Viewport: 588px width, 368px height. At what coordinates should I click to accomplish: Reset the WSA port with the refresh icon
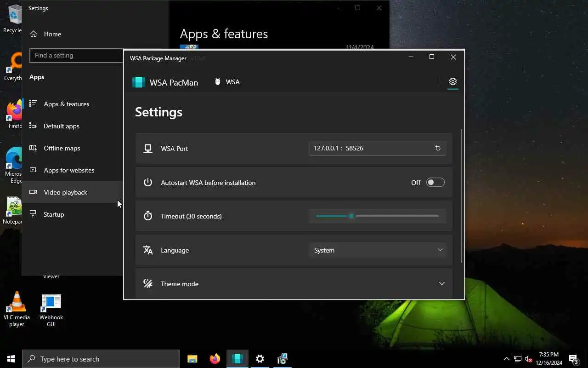coord(438,148)
